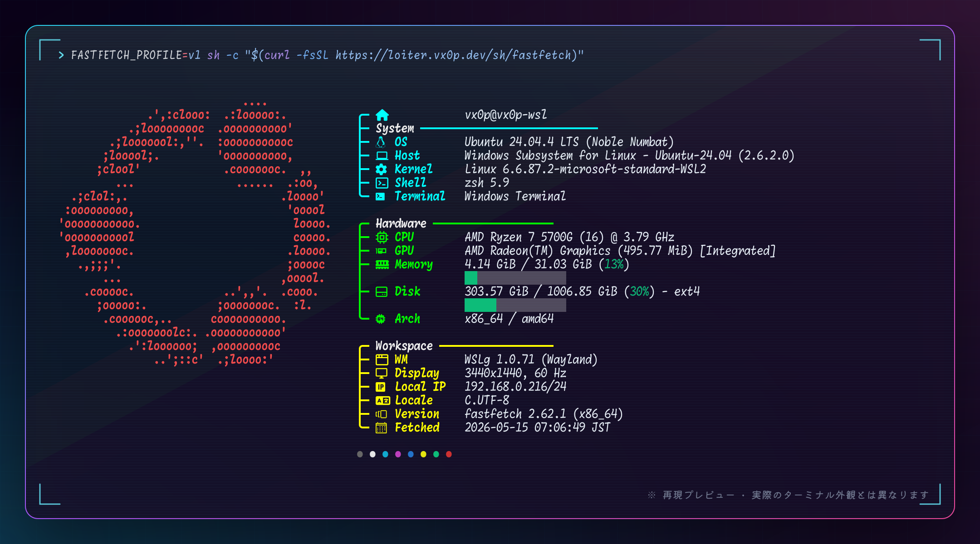Click the home icon beside vx0p@vx0p-wsl

[x=382, y=115]
